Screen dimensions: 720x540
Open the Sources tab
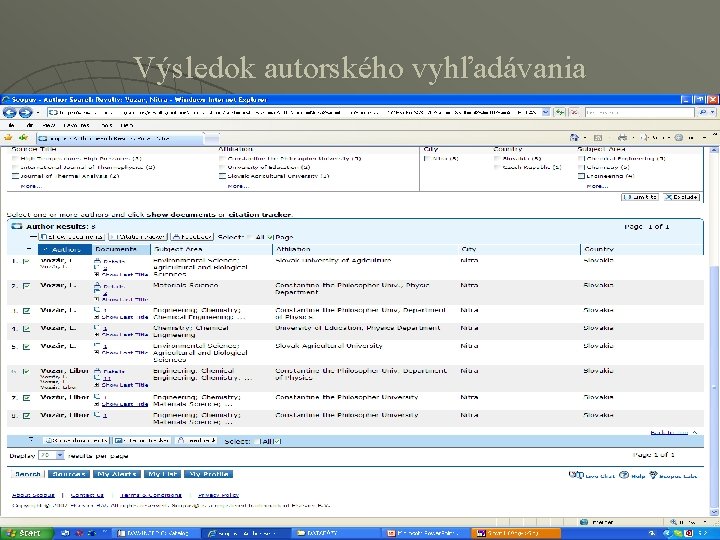pos(68,474)
